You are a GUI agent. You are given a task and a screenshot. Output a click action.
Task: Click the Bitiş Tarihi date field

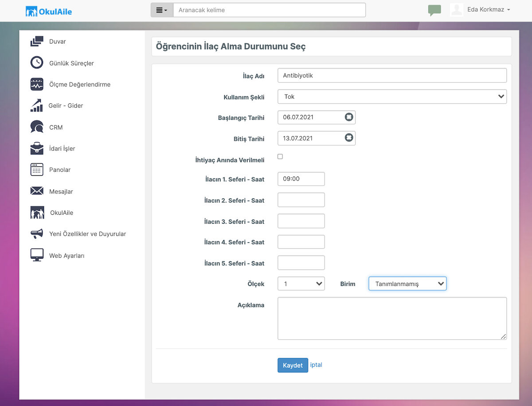[317, 138]
